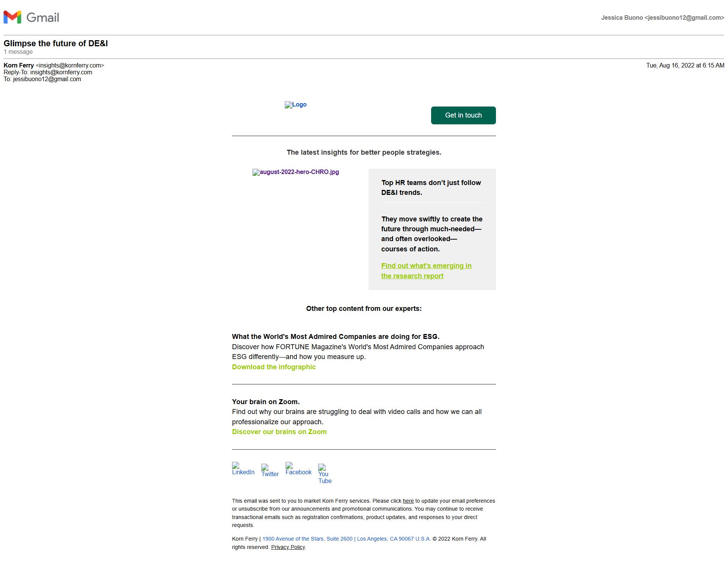The height and width of the screenshot is (577, 728).
Task: Click the Gmail logo icon
Action: [x=13, y=17]
